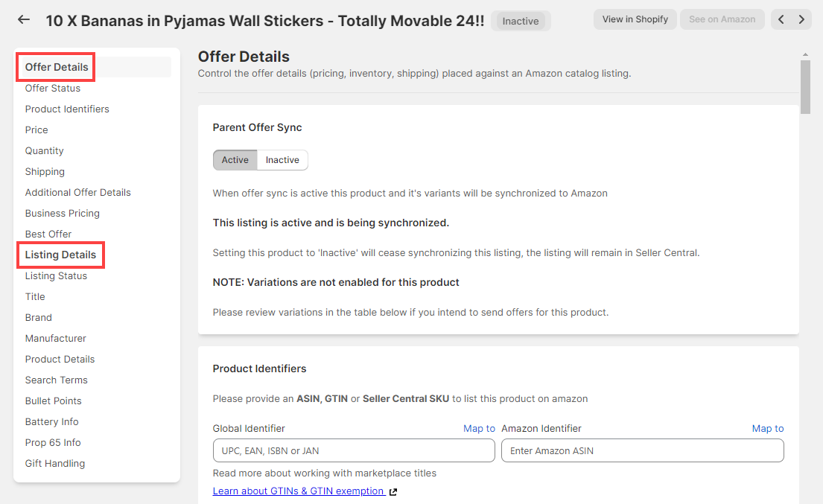The width and height of the screenshot is (823, 504).
Task: Go to next product with right chevron
Action: pyautogui.click(x=801, y=19)
